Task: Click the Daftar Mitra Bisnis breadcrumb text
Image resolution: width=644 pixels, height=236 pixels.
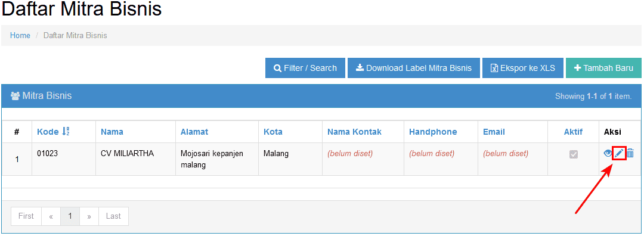Action: pyautogui.click(x=75, y=36)
